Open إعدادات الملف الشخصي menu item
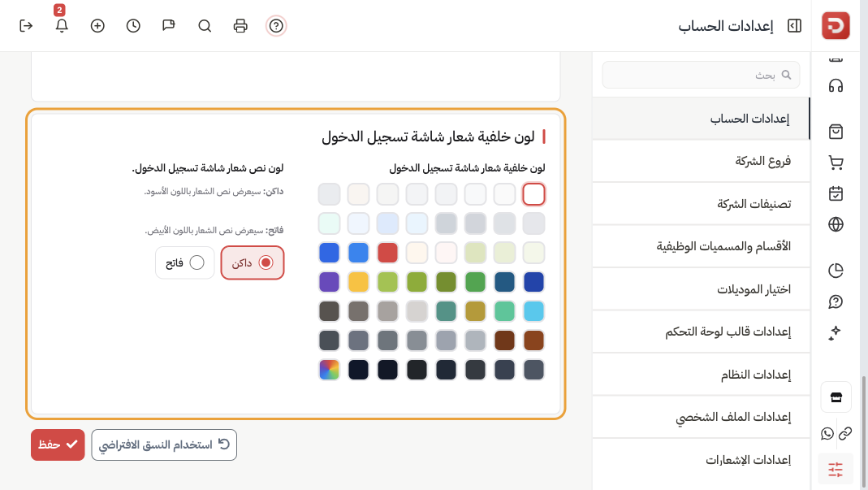The image size is (868, 490). pos(702,417)
